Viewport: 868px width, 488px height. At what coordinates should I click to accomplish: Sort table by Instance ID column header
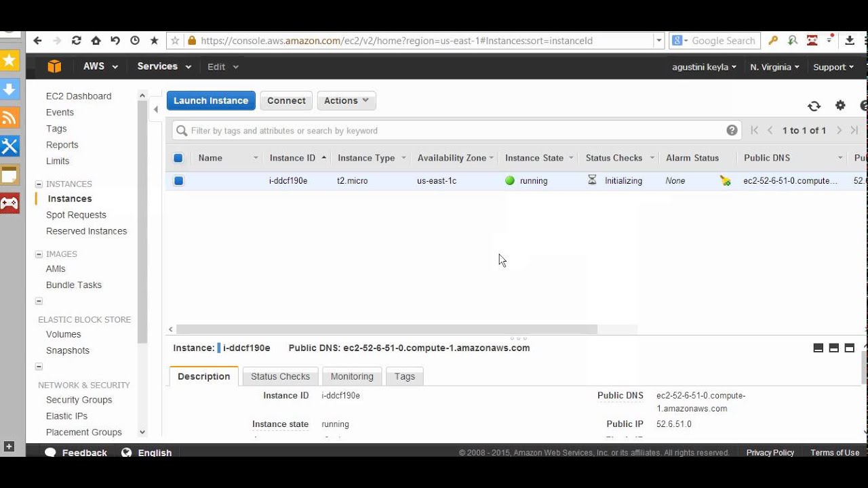pyautogui.click(x=292, y=158)
